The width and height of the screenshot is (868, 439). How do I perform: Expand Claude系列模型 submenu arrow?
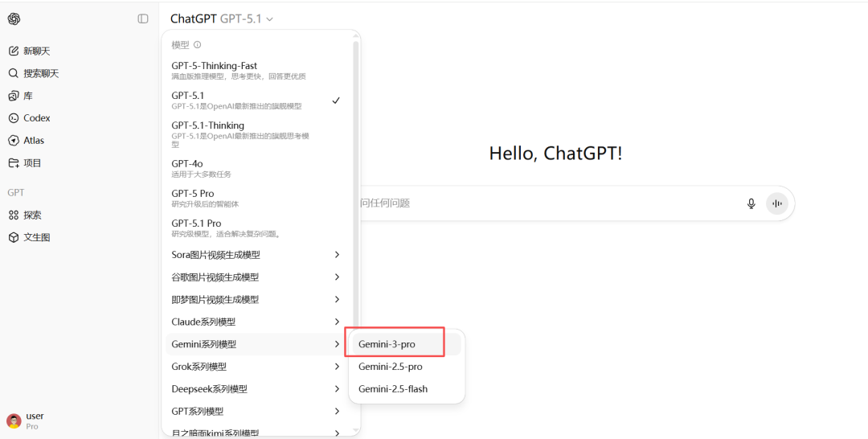point(337,322)
